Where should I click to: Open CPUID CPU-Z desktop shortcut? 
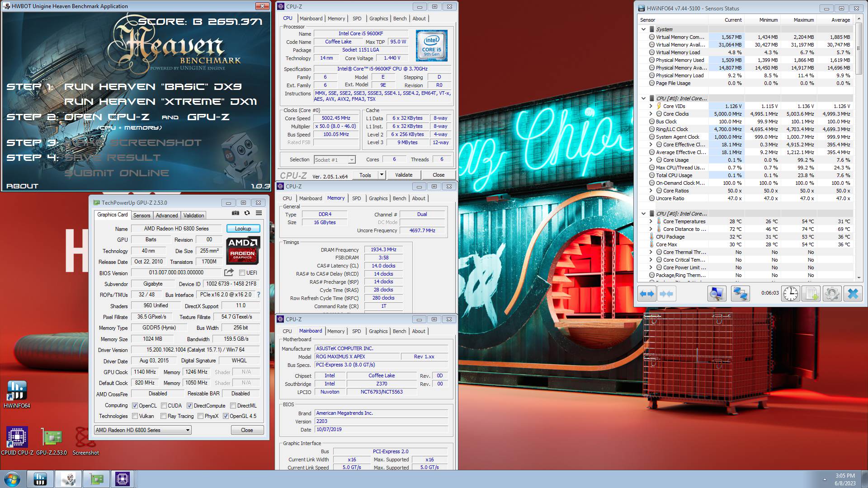(x=17, y=441)
